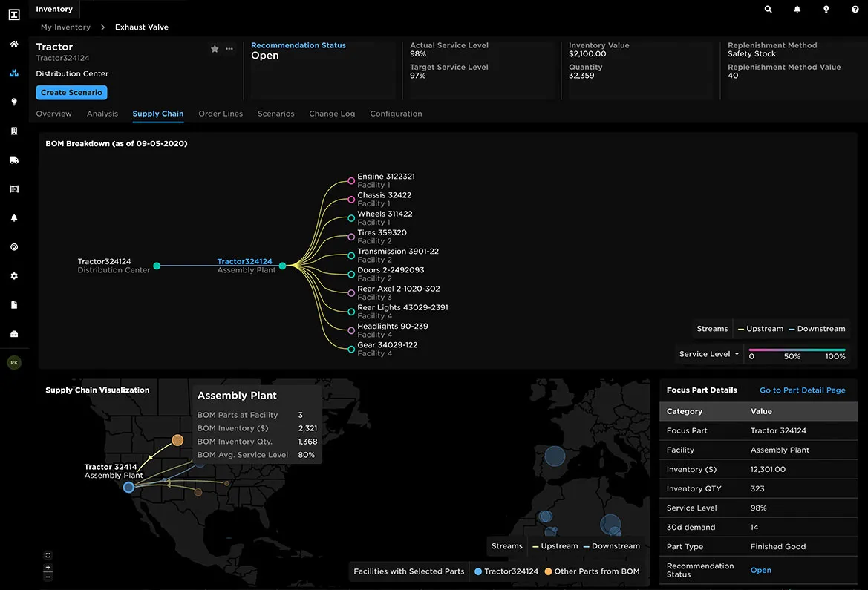Viewport: 868px width, 590px height.
Task: Switch to the Order Lines tab
Action: tap(221, 114)
